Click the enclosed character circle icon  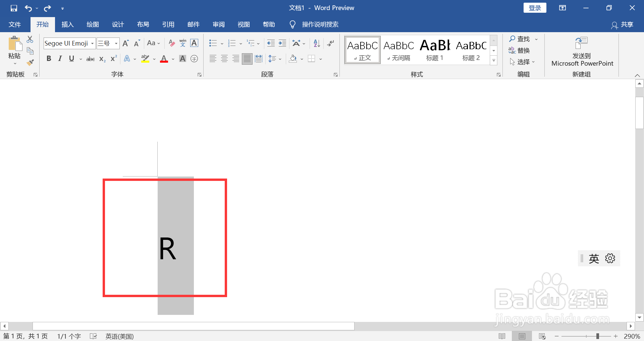click(194, 59)
